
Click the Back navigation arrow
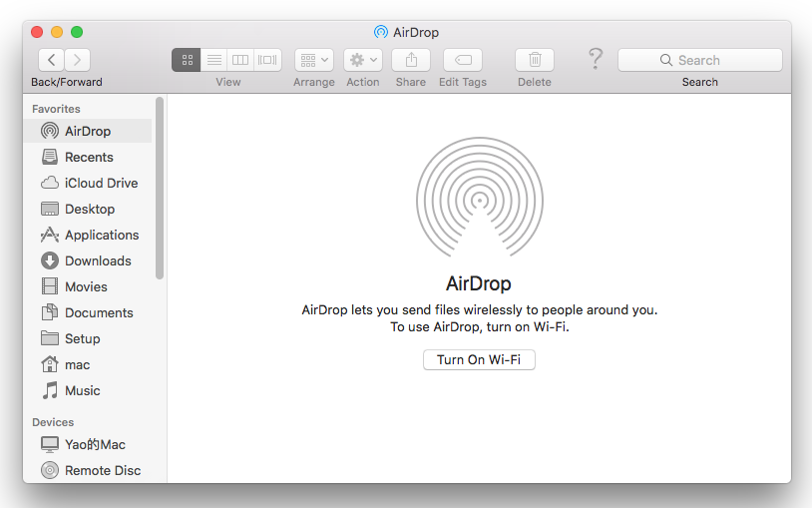(51, 60)
